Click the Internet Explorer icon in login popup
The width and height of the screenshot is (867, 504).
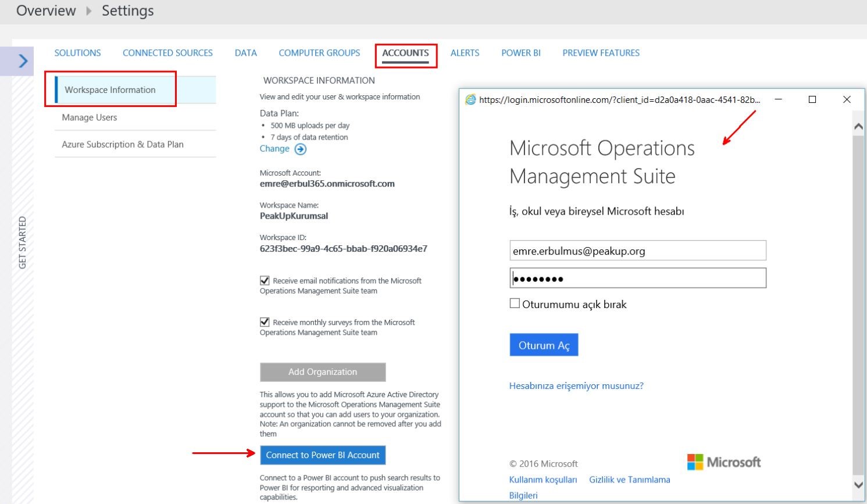(470, 99)
